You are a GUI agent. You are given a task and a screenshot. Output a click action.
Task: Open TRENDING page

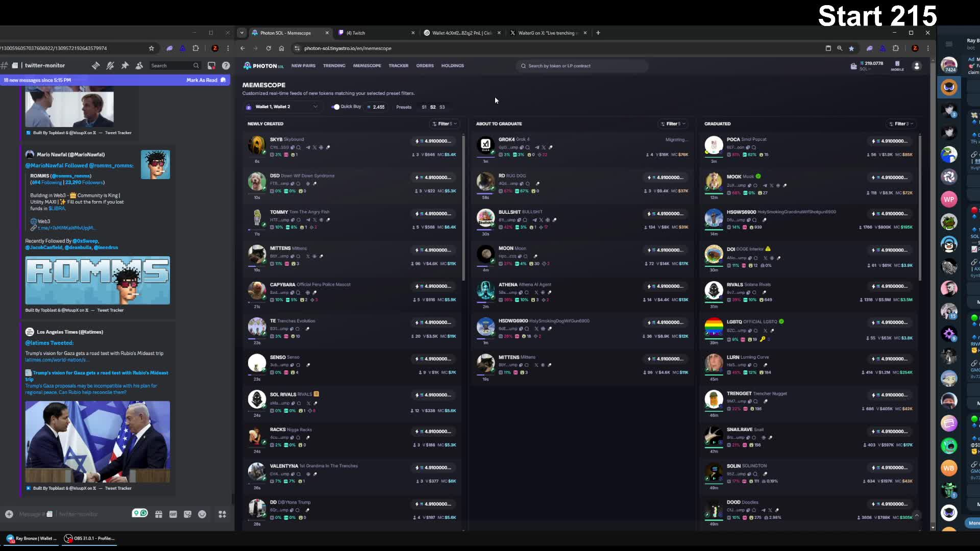pos(334,66)
